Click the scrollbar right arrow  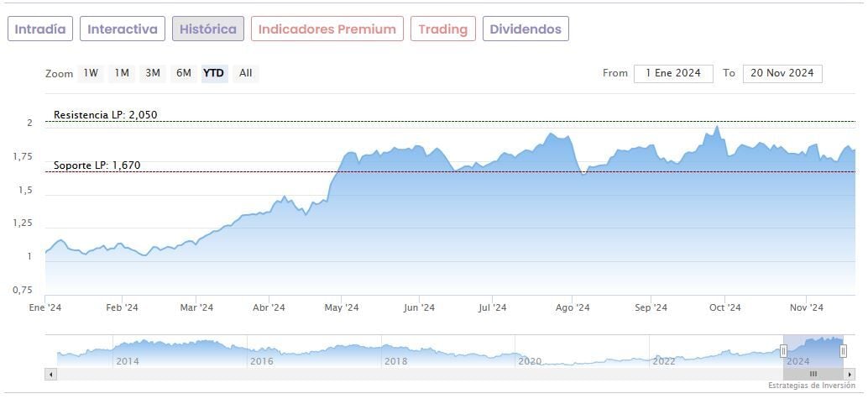pyautogui.click(x=849, y=374)
